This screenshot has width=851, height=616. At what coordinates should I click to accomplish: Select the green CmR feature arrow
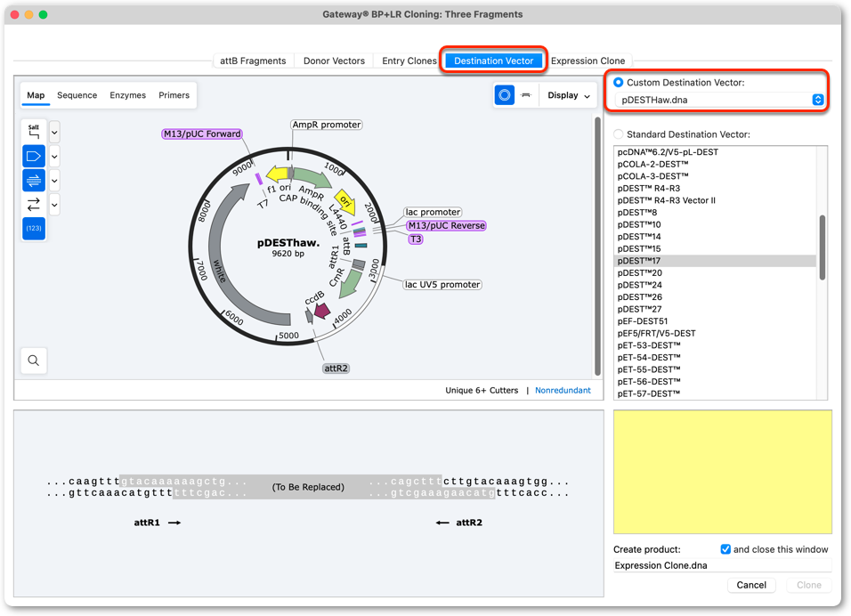(x=351, y=284)
